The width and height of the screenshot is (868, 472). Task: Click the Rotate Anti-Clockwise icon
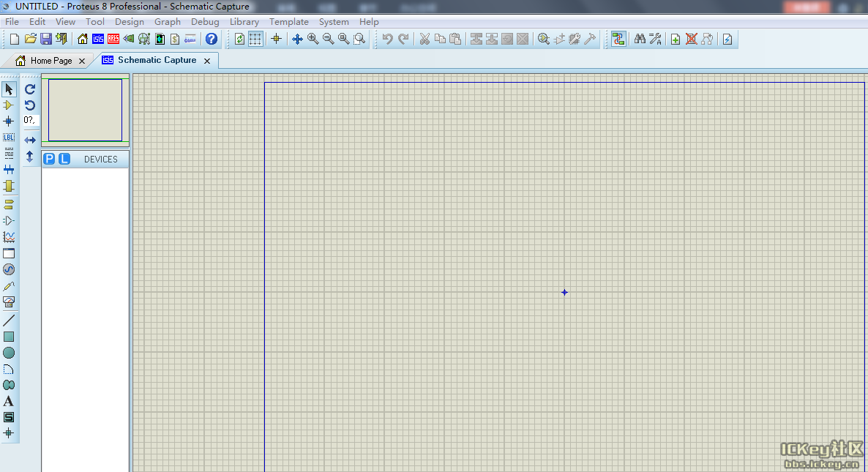coord(30,105)
